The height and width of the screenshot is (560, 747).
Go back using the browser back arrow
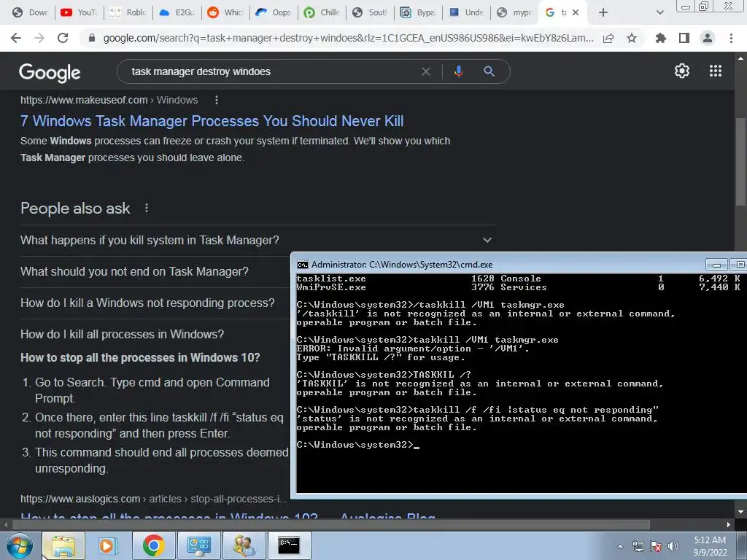pyautogui.click(x=16, y=38)
